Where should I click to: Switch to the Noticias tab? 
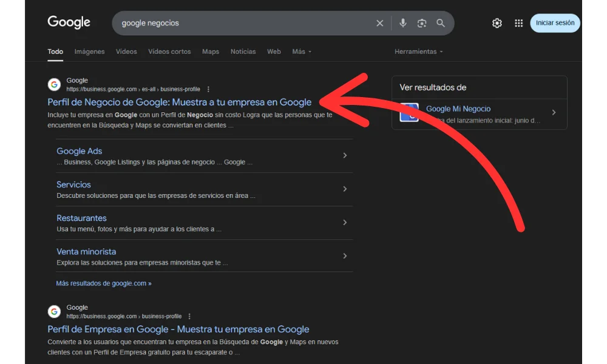click(243, 52)
